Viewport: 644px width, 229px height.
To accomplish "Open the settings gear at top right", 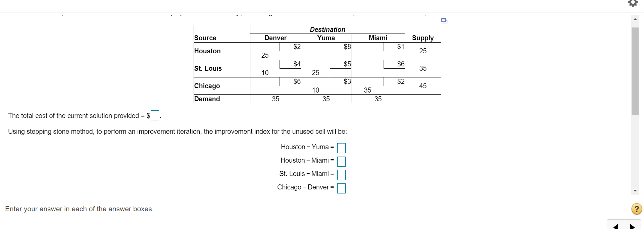I will [x=632, y=3].
